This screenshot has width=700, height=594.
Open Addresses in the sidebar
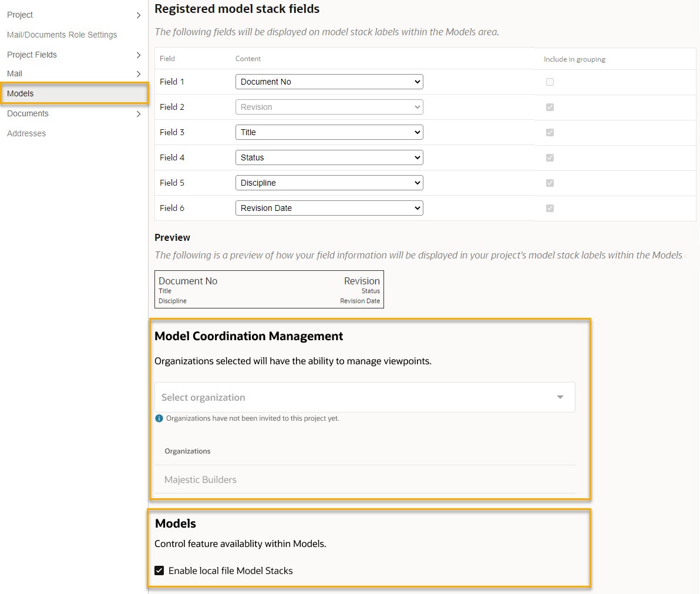point(26,133)
